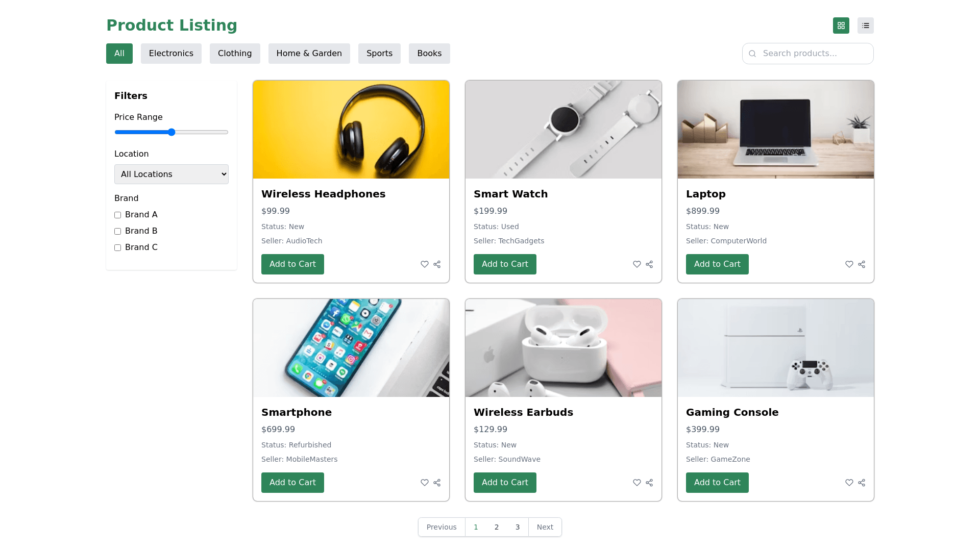Check the Brand A checkbox
This screenshot has height=551, width=980.
(117, 215)
